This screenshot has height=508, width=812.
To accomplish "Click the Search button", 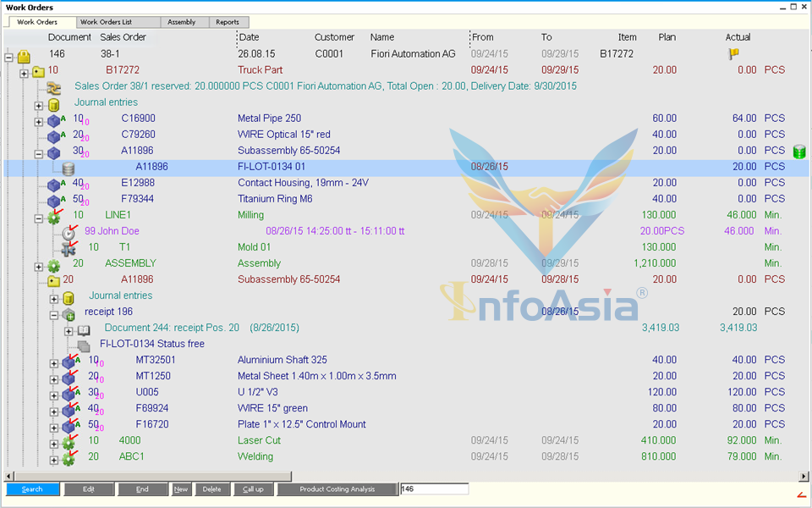I will click(33, 489).
